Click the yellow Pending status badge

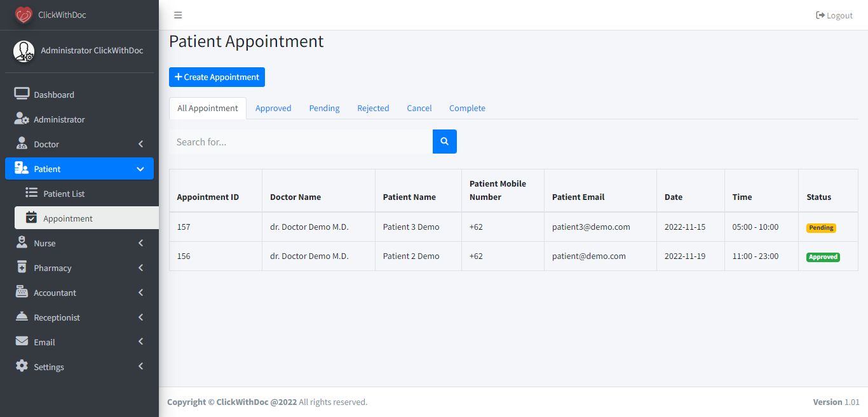coord(821,228)
